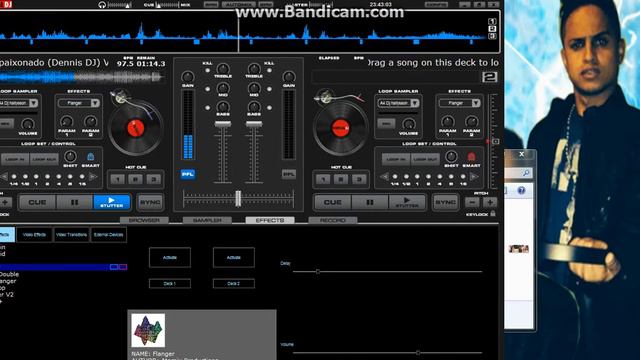Trigger hot cue 3 on deck 1
This screenshot has height=360, width=640.
coord(153,179)
